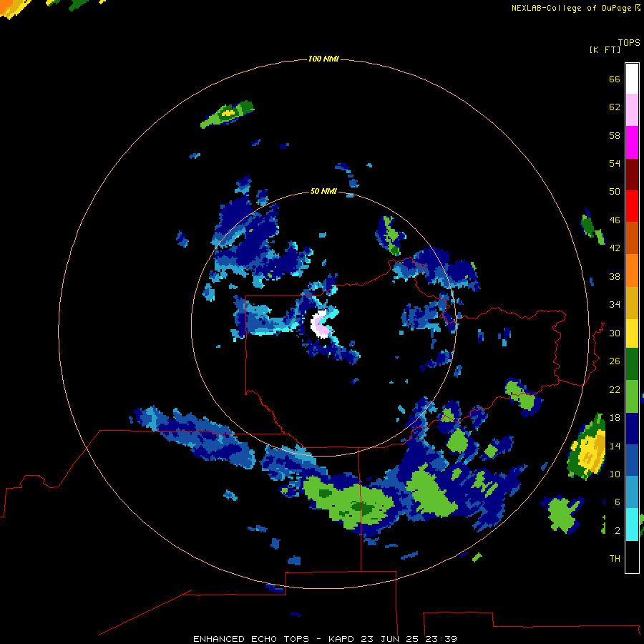Viewport: 644px width, 644px height.
Task: Select the magenta 58 kft legend swatch
Action: click(x=632, y=142)
